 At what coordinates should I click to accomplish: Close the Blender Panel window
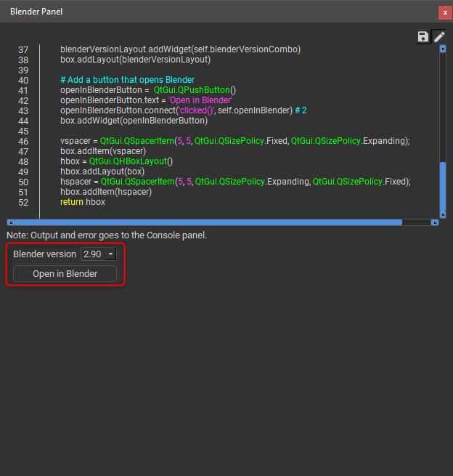tap(444, 12)
